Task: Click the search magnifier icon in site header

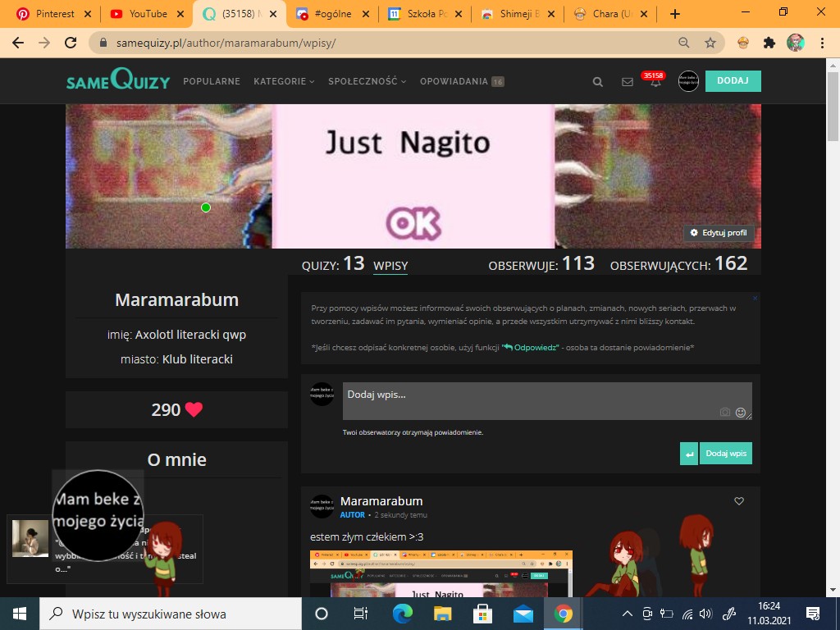Action: point(598,82)
